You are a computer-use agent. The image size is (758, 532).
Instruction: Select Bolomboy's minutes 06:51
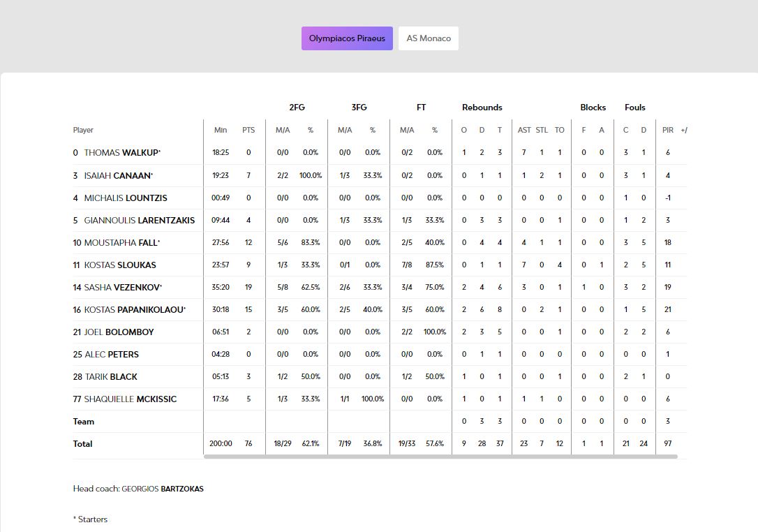tap(221, 332)
